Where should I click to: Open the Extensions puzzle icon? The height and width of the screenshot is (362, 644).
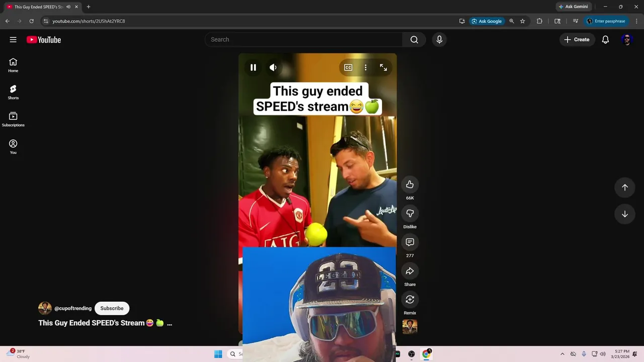539,21
